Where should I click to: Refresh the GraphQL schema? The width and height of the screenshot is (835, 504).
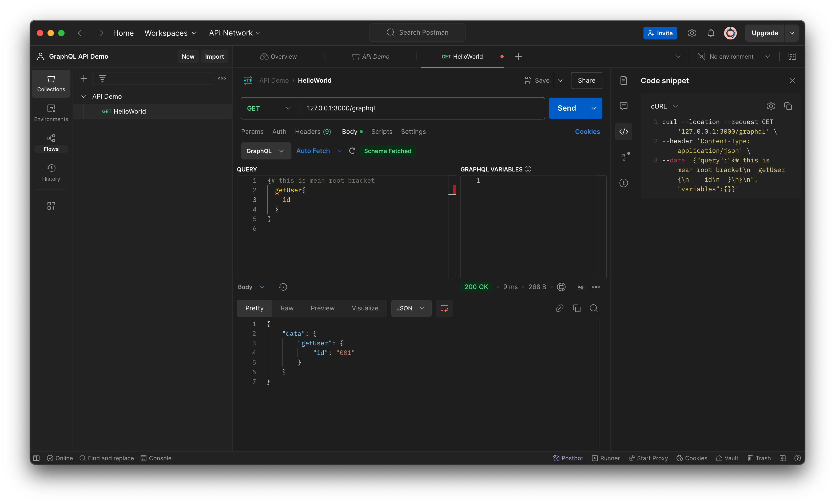[x=352, y=151]
